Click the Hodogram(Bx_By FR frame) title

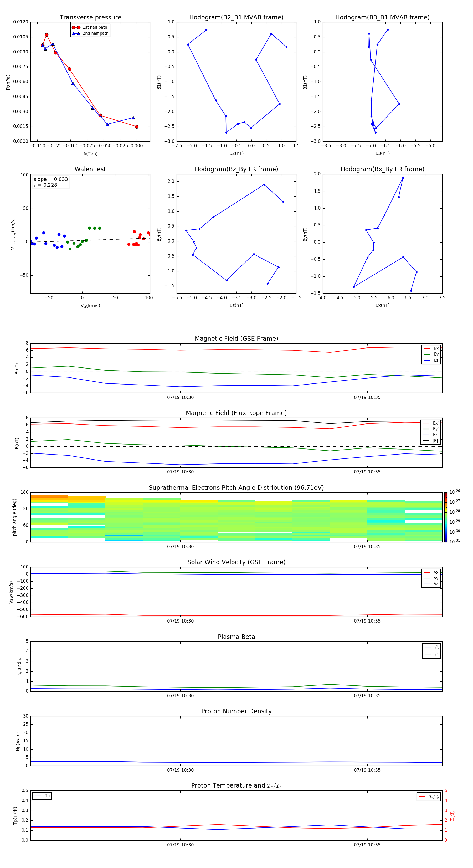click(x=382, y=169)
